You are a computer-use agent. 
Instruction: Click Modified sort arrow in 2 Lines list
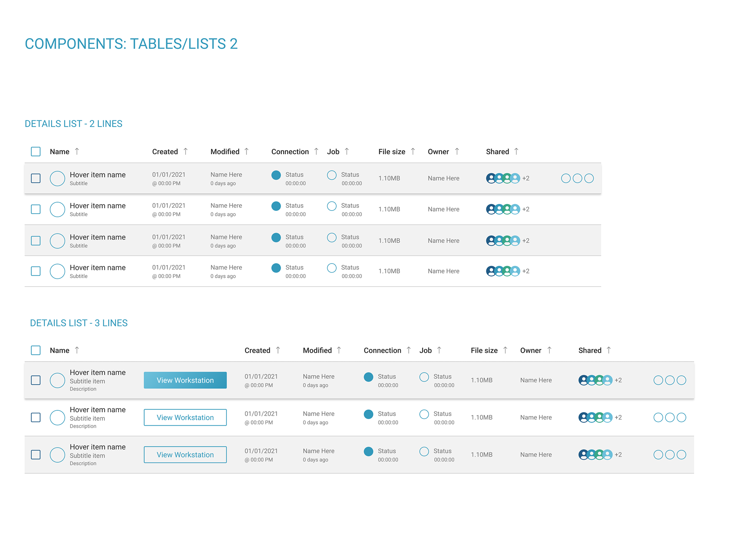click(246, 151)
